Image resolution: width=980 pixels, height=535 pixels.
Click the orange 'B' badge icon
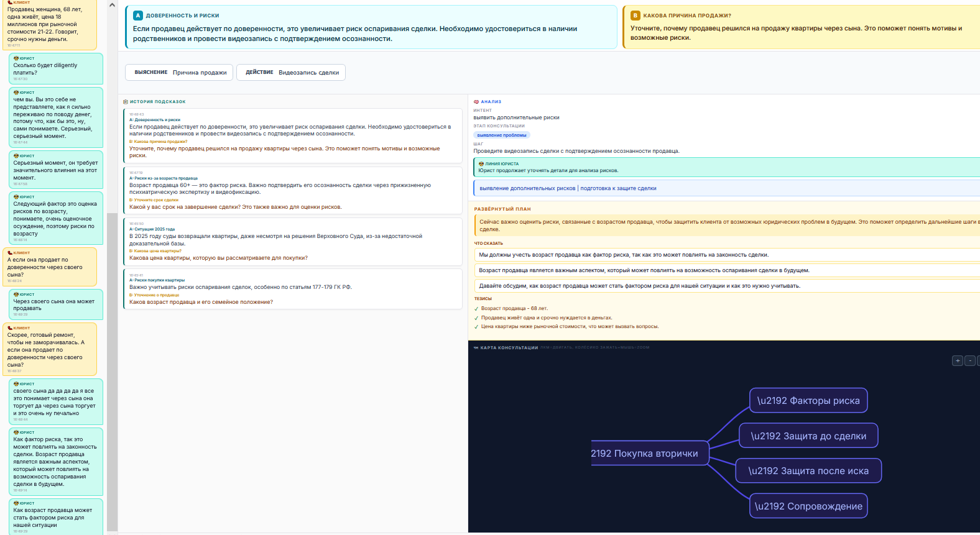click(635, 16)
